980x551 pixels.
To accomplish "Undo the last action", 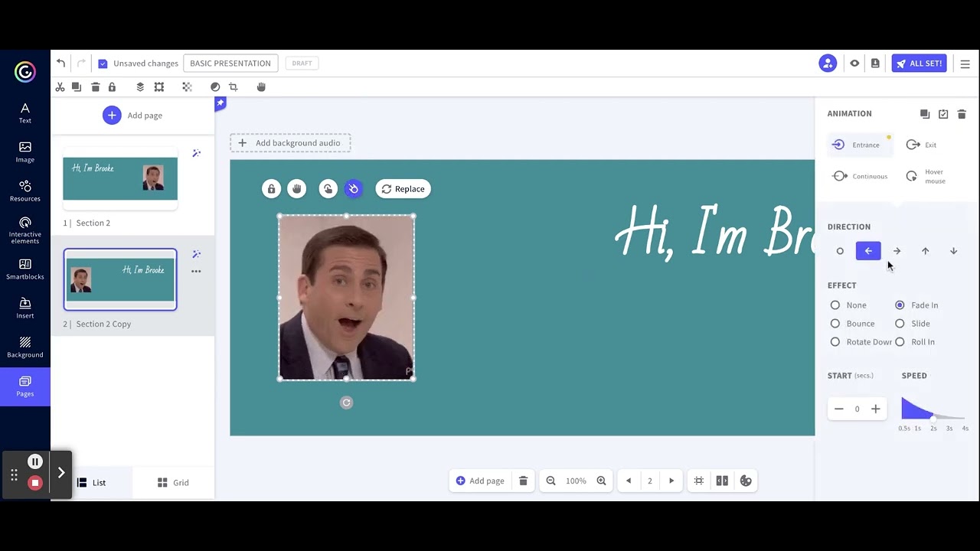I will click(60, 64).
